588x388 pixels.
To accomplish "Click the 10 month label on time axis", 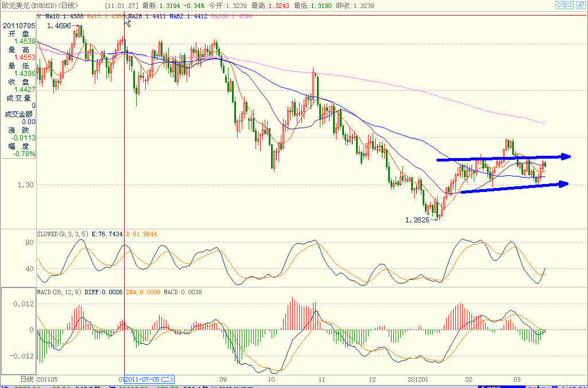I will click(x=271, y=379).
